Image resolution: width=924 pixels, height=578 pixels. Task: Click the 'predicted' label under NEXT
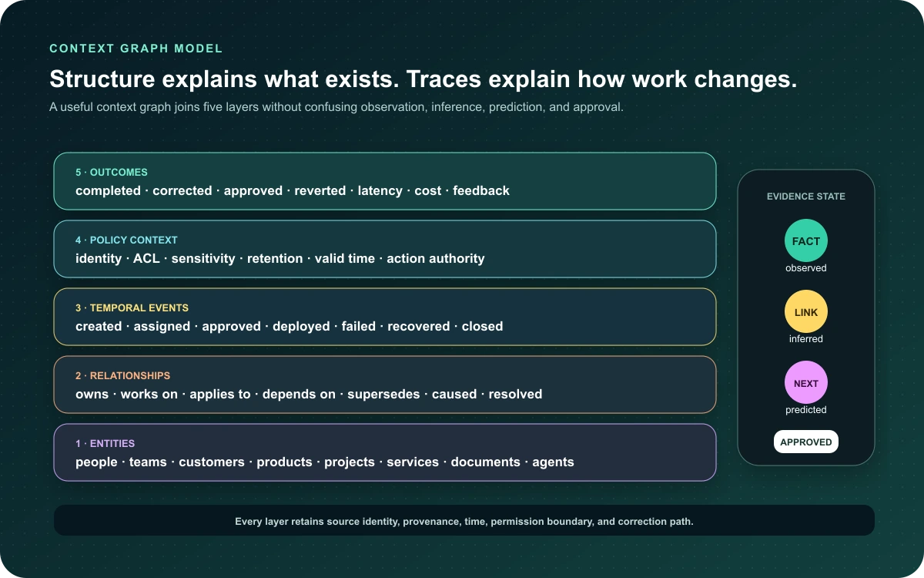(x=806, y=410)
